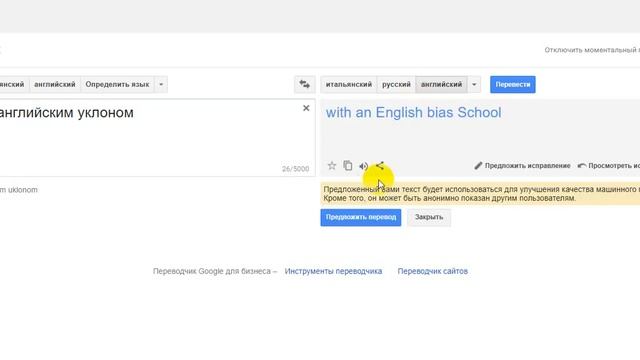Select русский as target language

pyautogui.click(x=396, y=84)
